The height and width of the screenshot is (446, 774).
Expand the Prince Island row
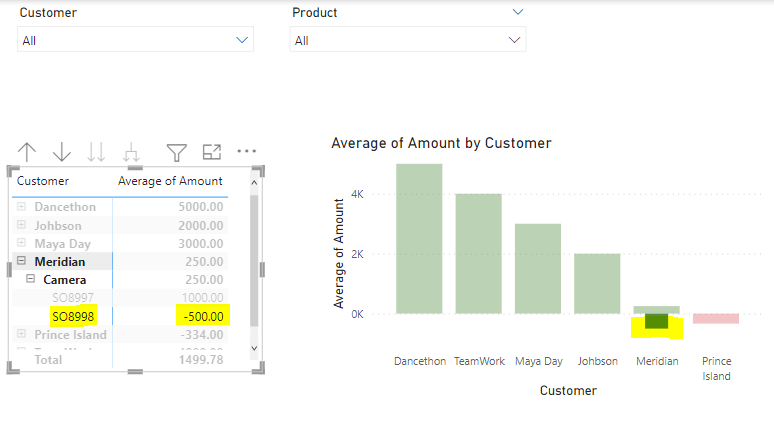21,334
